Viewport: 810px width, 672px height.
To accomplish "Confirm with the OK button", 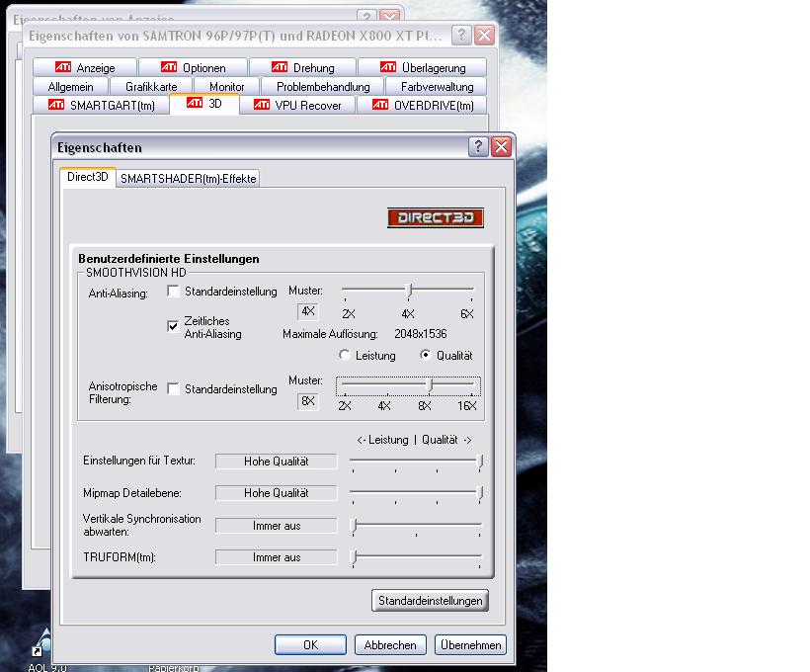I will coord(310,645).
